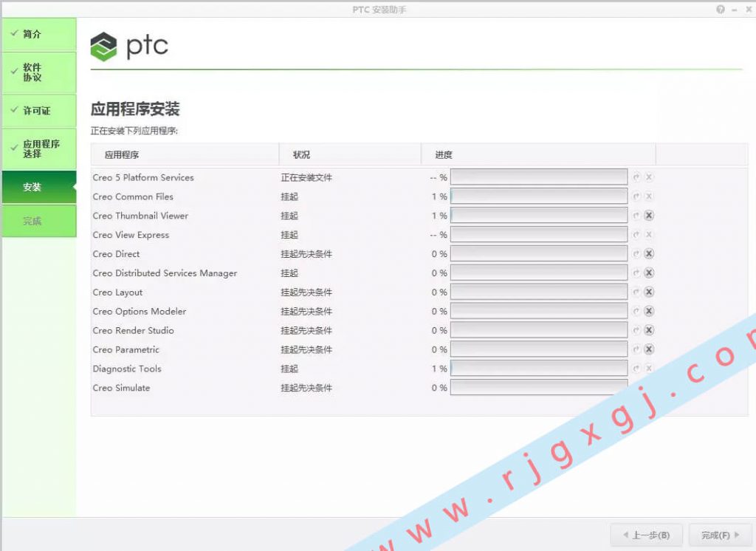
Task: Click the Creo View Express progress bar
Action: point(539,234)
